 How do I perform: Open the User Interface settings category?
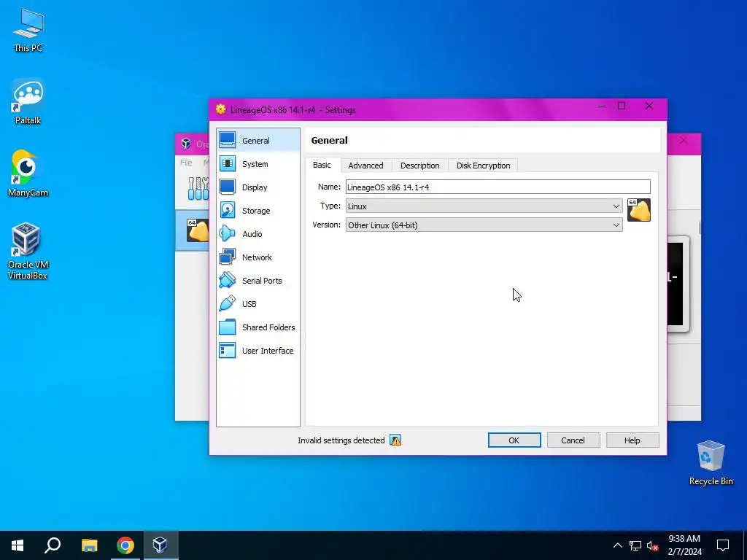(x=258, y=351)
